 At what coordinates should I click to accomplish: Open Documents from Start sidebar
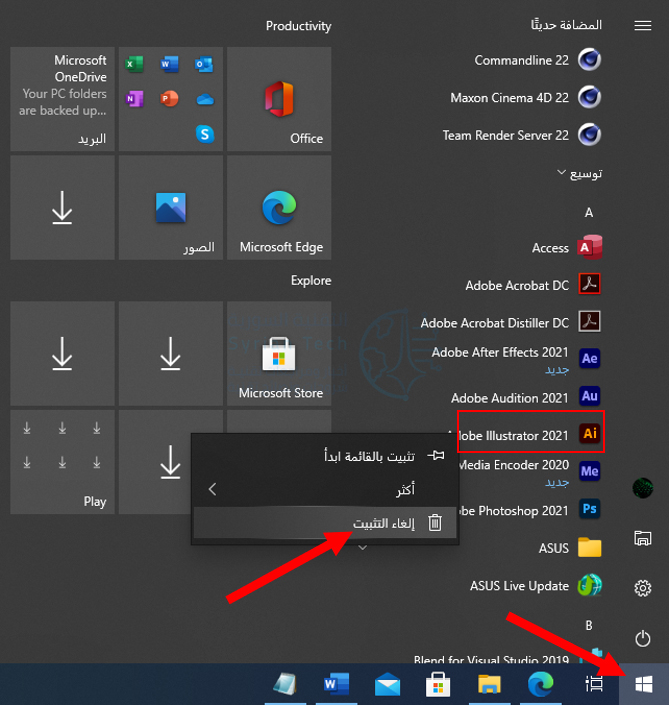[643, 538]
